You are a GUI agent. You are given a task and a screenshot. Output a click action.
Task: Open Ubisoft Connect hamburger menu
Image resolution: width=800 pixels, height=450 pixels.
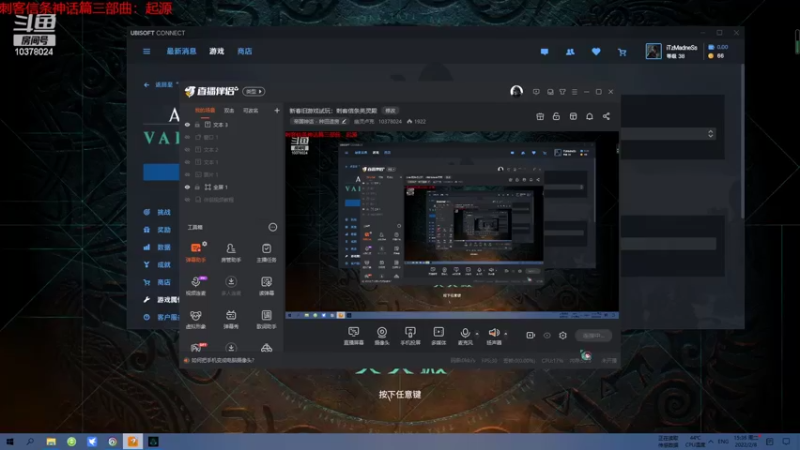[x=146, y=52]
